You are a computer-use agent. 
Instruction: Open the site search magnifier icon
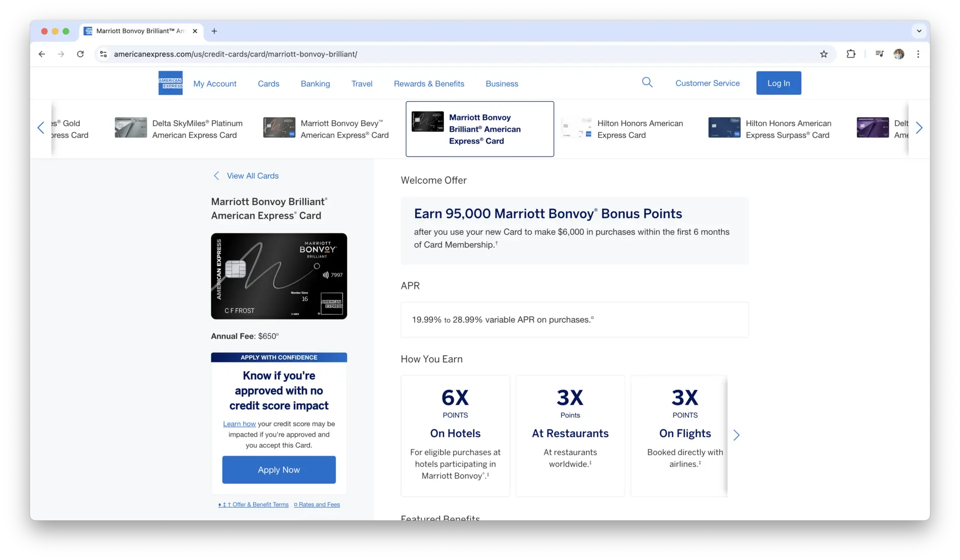tap(647, 82)
